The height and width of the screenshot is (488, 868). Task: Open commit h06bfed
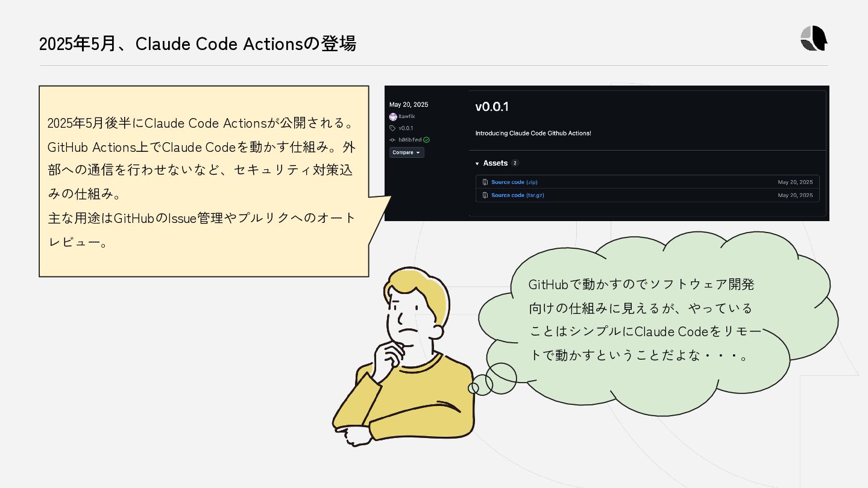[x=410, y=140]
